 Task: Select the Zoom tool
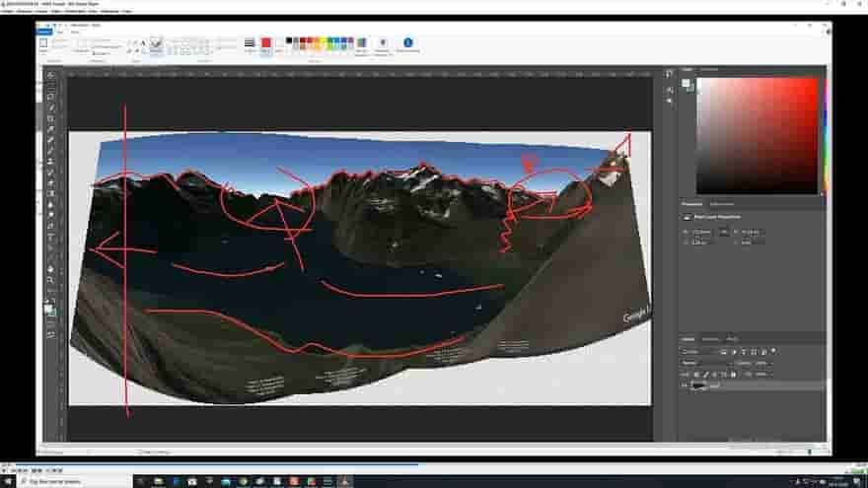tap(50, 280)
